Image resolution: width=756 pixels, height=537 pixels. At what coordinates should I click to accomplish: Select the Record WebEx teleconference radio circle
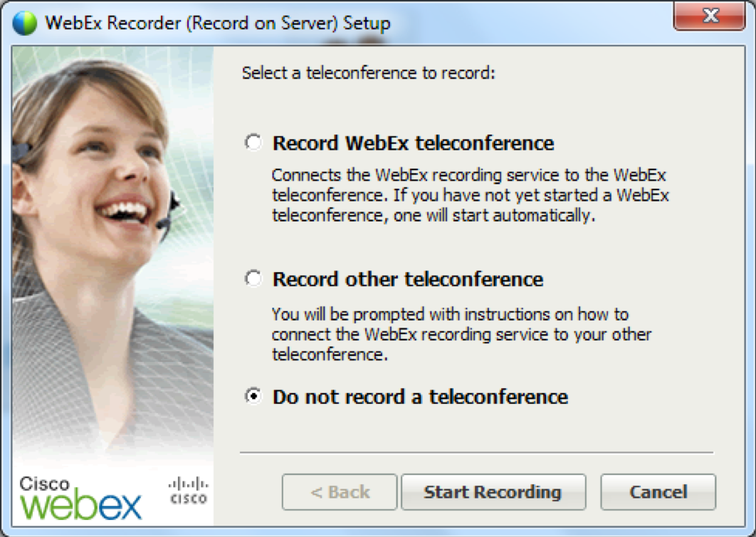[x=253, y=142]
